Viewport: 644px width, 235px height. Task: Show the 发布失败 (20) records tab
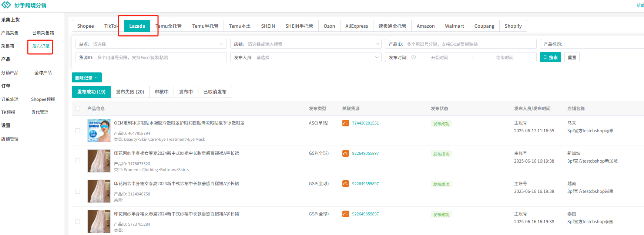[130, 92]
